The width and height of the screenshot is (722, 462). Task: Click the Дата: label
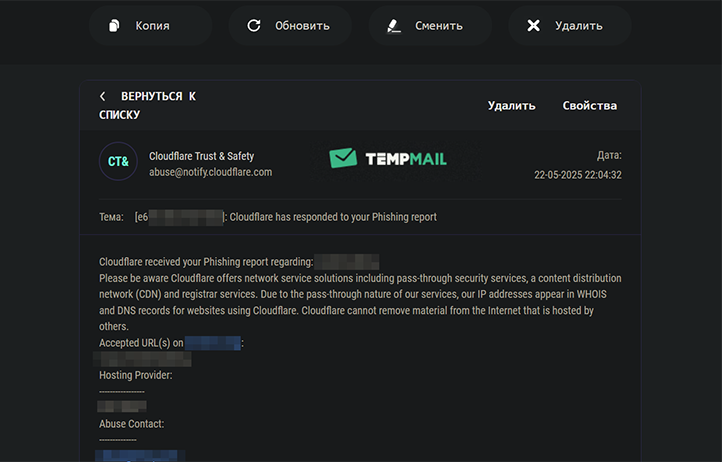[x=609, y=155]
